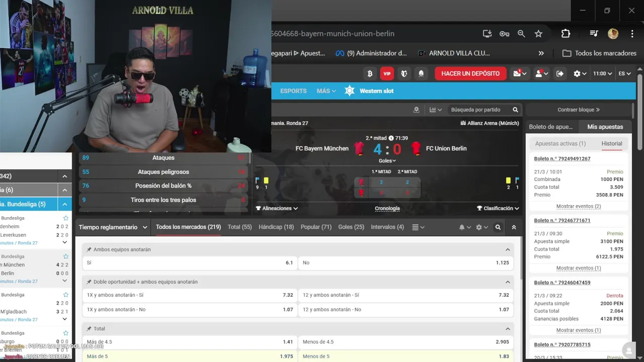
Task: Click the 'Búsqueda por partido' search field
Action: click(476, 110)
